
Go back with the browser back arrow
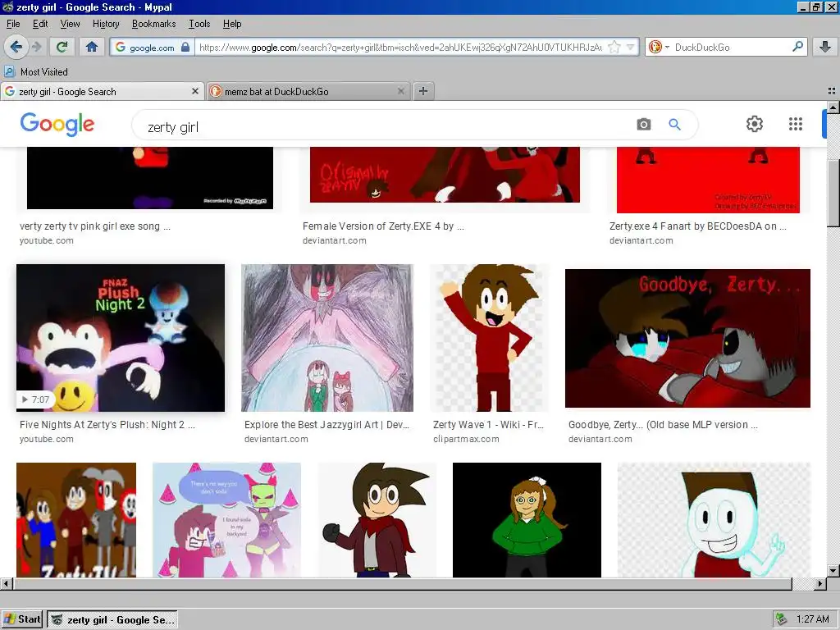click(x=16, y=47)
